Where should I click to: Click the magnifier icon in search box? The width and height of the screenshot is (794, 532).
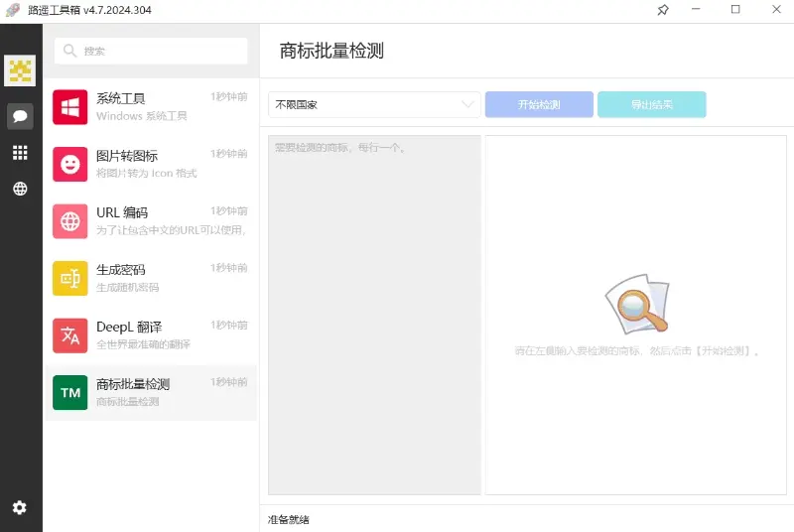(69, 51)
